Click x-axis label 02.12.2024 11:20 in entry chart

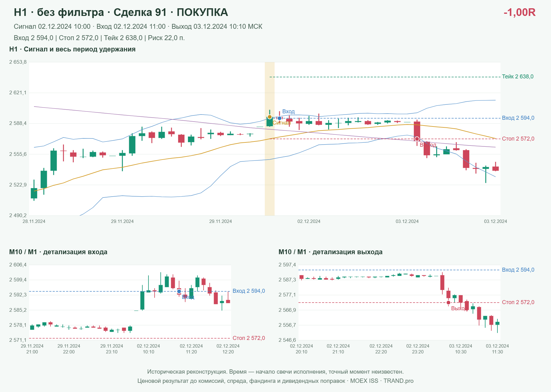191,349
